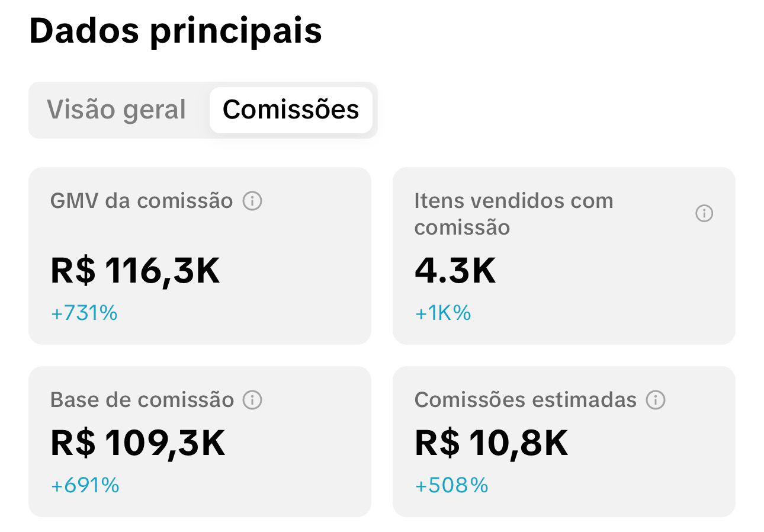The height and width of the screenshot is (532, 764).
Task: Tap the 4.3K items sold value
Action: pyautogui.click(x=455, y=271)
